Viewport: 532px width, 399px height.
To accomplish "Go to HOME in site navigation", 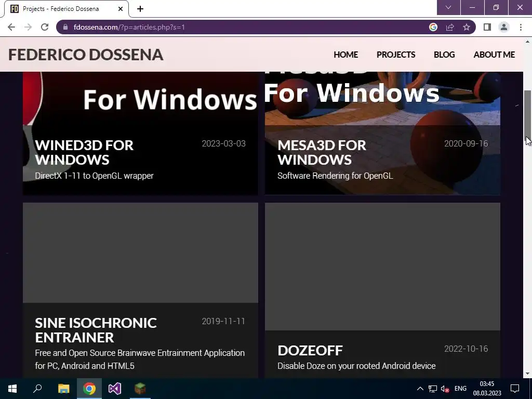I will coord(345,55).
